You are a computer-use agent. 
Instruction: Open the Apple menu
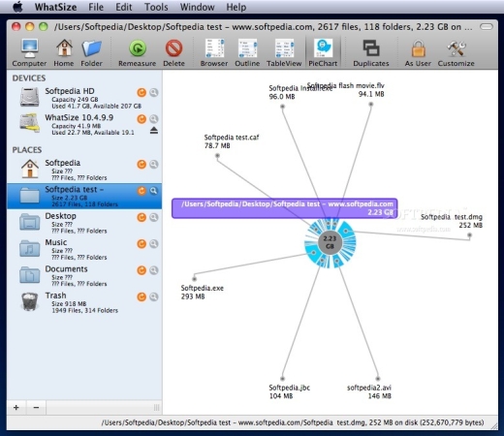click(17, 7)
